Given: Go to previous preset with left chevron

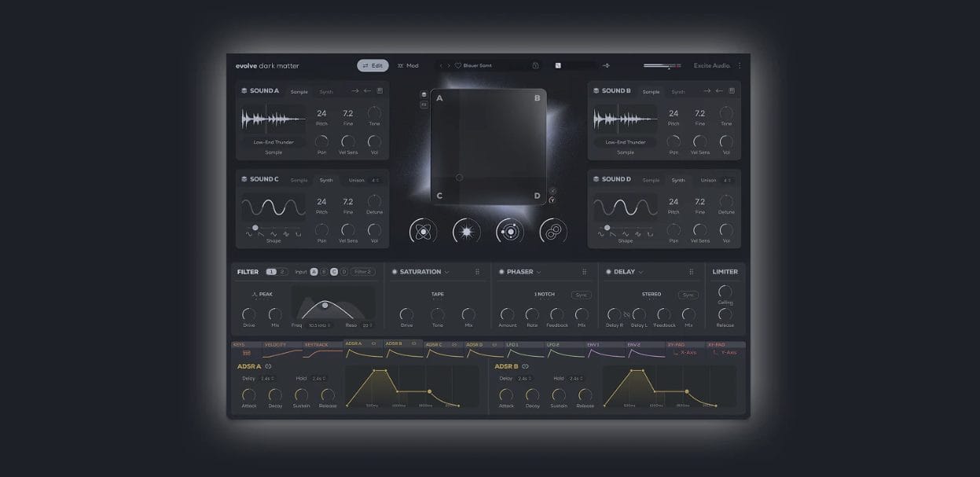Looking at the screenshot, I should [x=441, y=66].
